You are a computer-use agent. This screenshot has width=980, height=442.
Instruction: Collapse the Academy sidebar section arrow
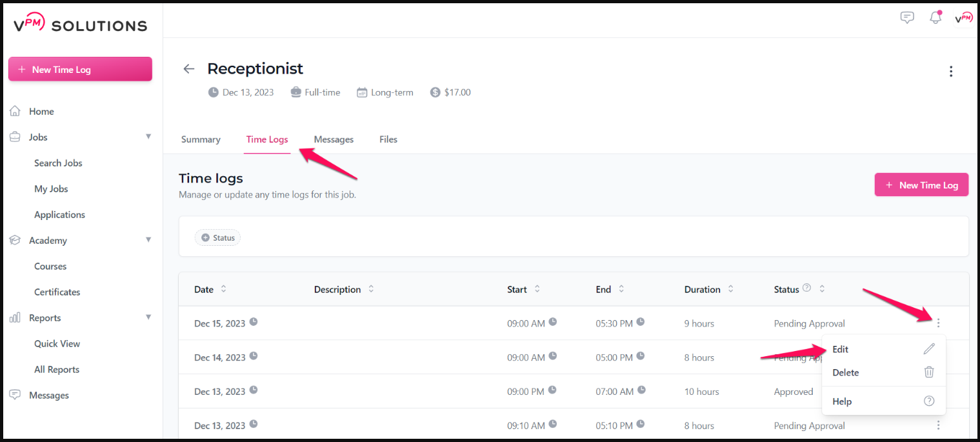click(x=148, y=240)
